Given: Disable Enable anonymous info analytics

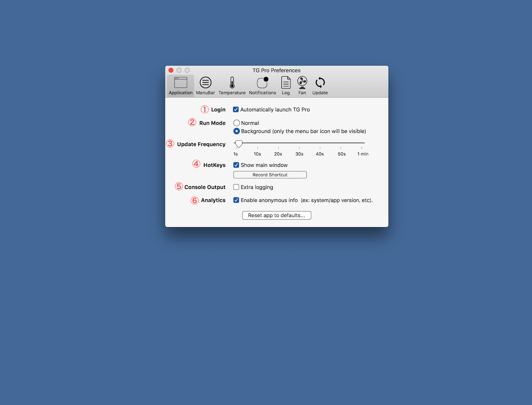Looking at the screenshot, I should click(x=236, y=200).
